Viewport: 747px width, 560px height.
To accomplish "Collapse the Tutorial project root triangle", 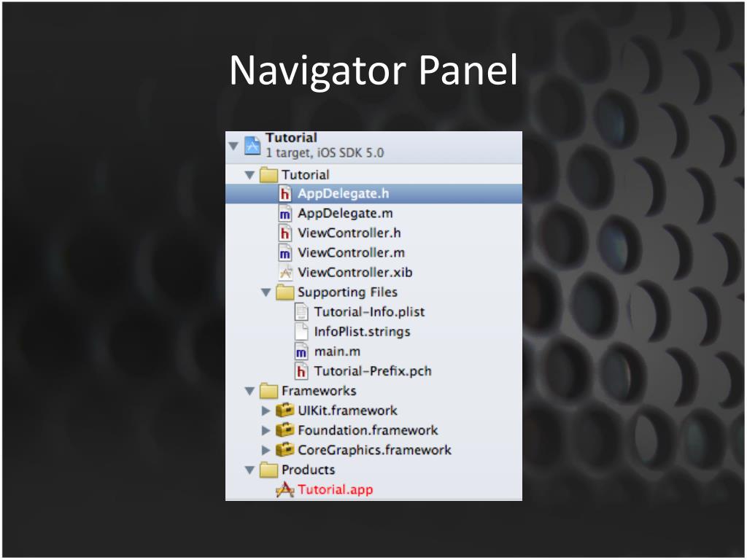I will click(233, 146).
